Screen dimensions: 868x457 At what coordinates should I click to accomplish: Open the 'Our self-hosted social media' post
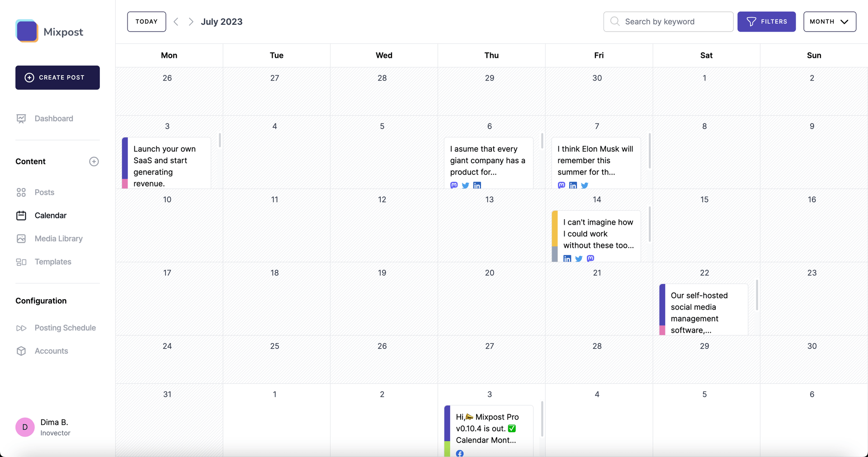click(x=703, y=310)
